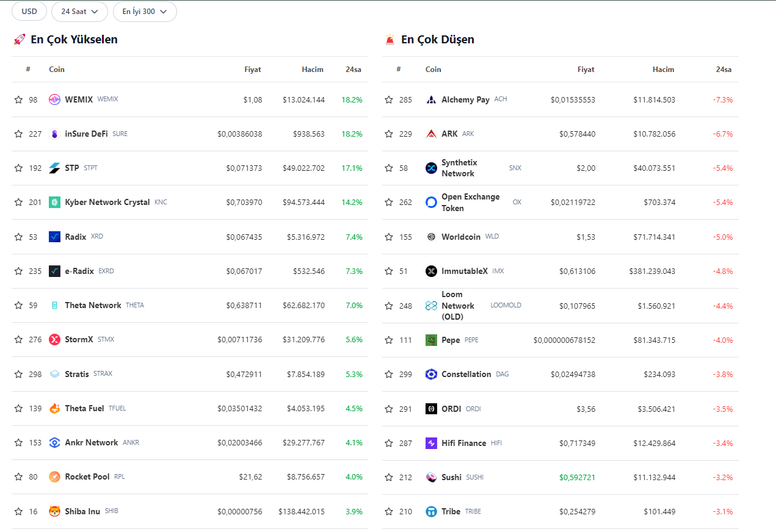Click the Hifi Finance logo icon
Image resolution: width=776 pixels, height=532 pixels.
431,443
